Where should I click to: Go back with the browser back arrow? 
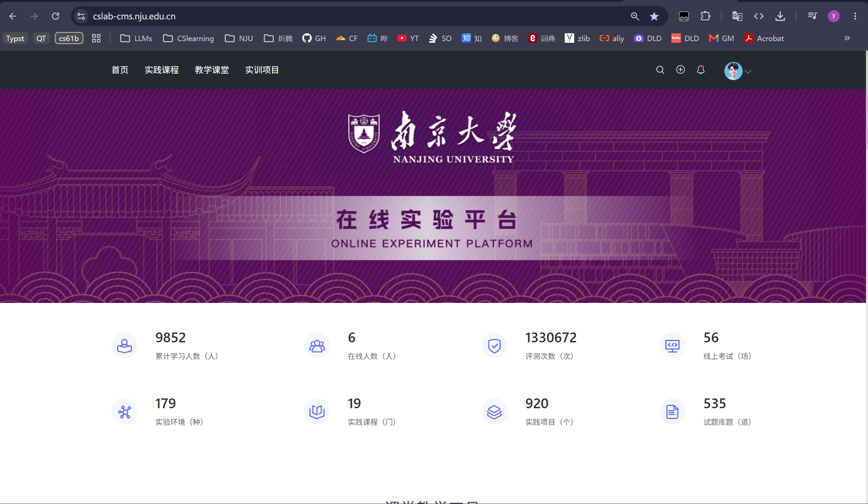click(x=13, y=16)
